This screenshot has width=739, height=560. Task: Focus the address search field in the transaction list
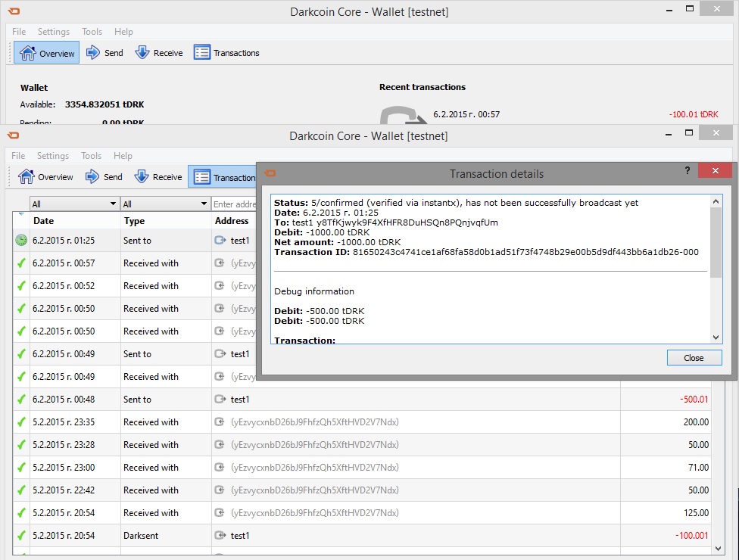point(235,204)
